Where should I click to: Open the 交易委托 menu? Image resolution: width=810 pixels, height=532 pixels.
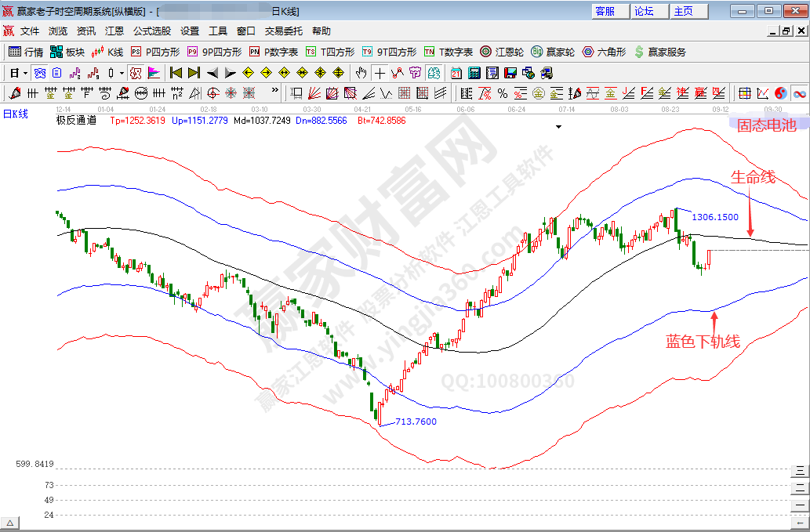coord(283,31)
